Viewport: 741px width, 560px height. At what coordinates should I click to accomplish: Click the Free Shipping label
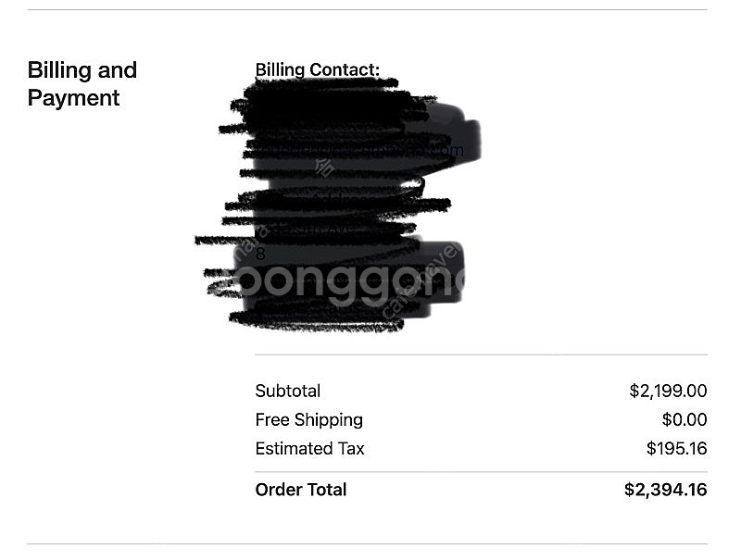pos(309,419)
